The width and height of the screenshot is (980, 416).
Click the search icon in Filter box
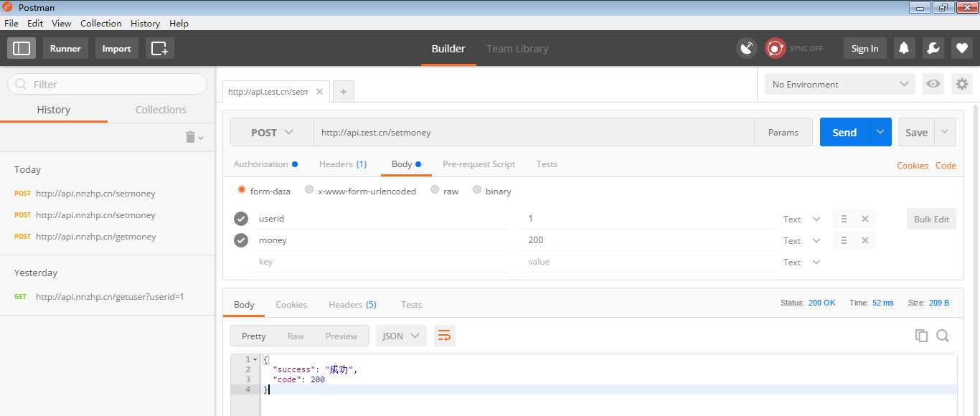pyautogui.click(x=21, y=84)
